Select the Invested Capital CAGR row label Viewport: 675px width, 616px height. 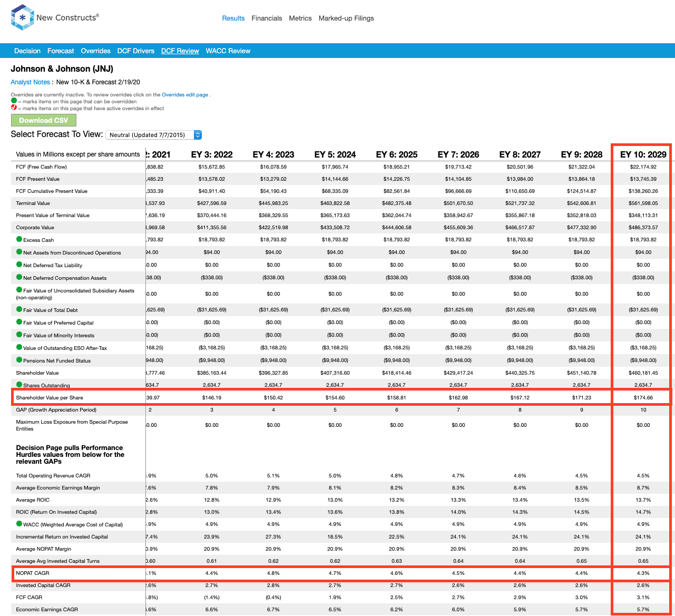click(x=43, y=585)
